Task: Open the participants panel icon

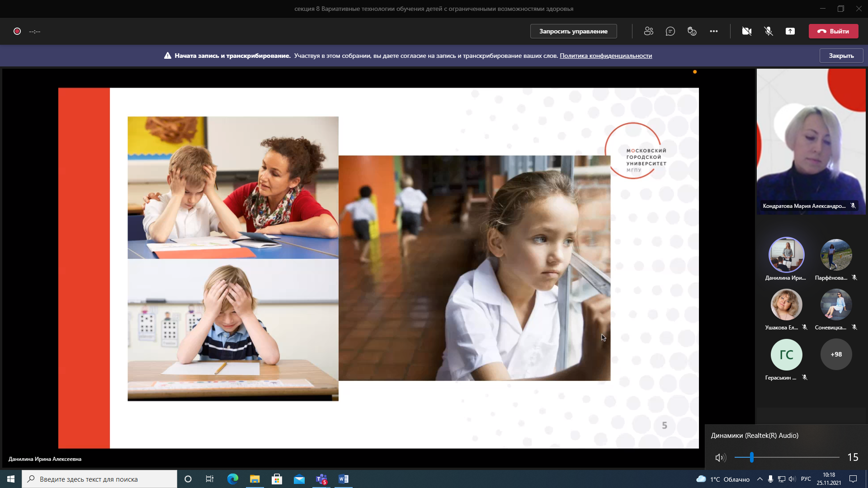Action: pos(648,31)
